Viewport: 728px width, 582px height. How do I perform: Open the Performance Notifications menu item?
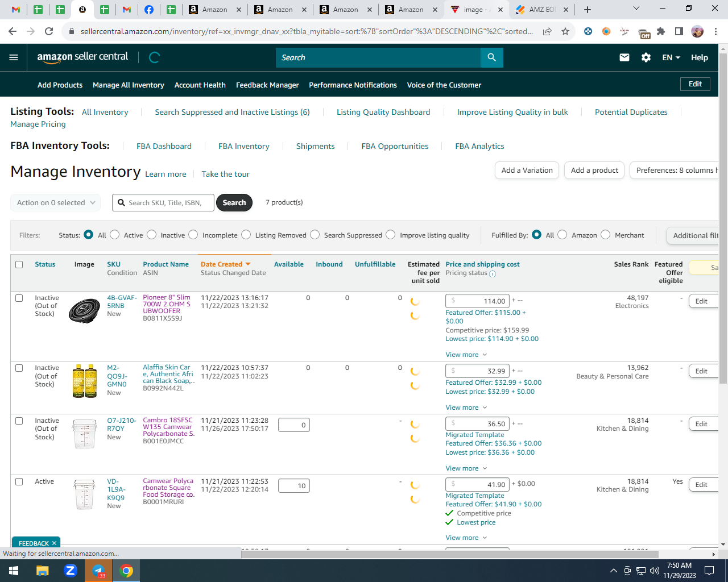click(x=353, y=85)
